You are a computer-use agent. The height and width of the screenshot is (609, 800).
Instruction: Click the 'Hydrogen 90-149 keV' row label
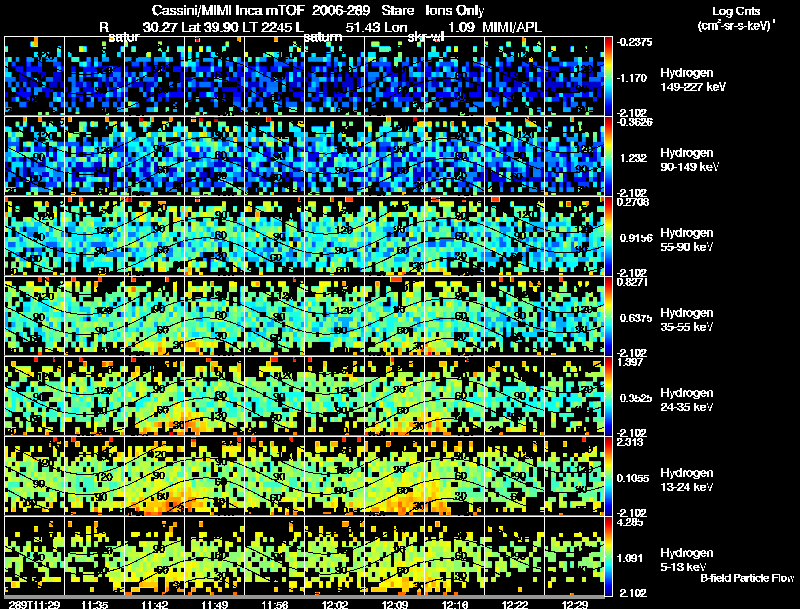coord(689,160)
